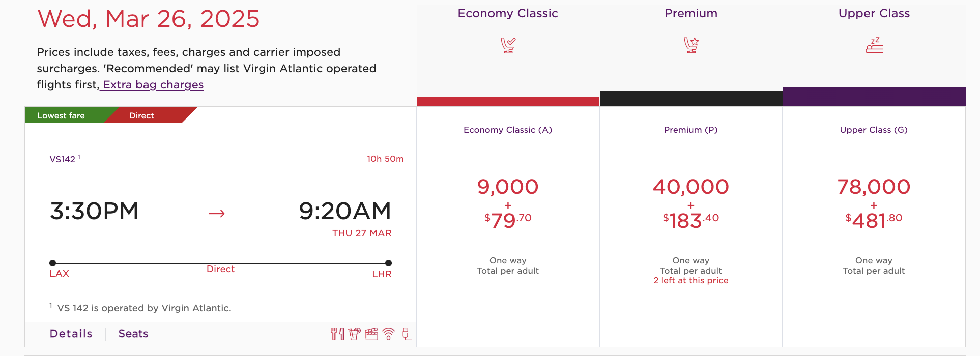
Task: Click the Wi-Fi amenity icon
Action: click(388, 334)
